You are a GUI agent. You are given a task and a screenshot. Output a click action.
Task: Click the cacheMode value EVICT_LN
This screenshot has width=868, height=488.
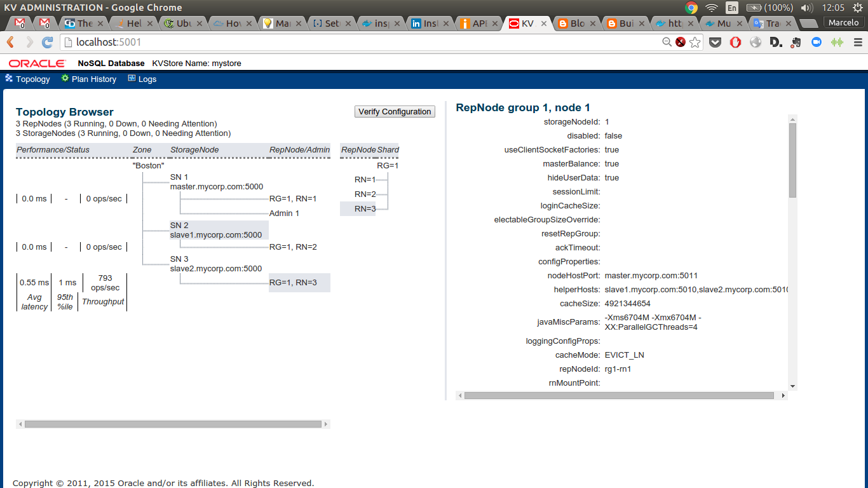pyautogui.click(x=625, y=355)
